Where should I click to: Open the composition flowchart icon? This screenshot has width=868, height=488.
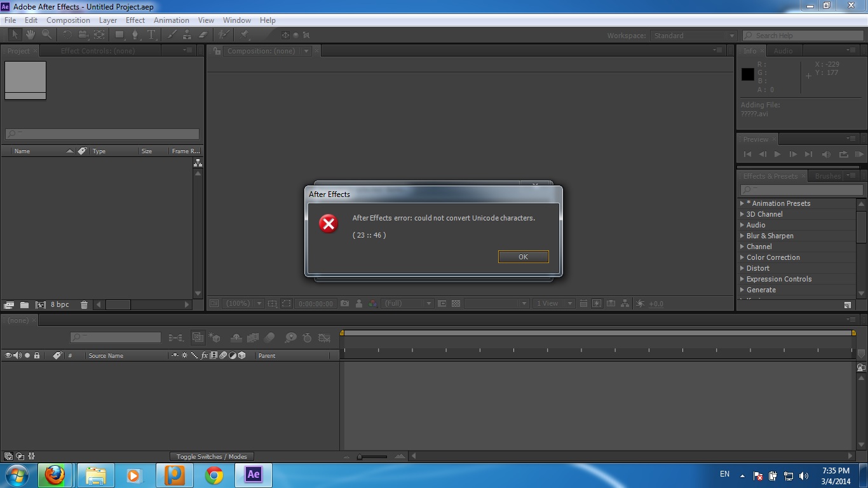click(625, 304)
